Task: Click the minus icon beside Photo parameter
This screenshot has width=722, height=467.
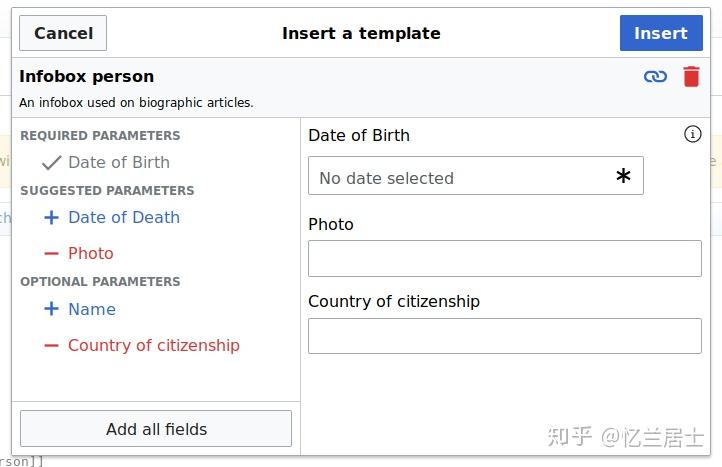Action: click(x=51, y=254)
